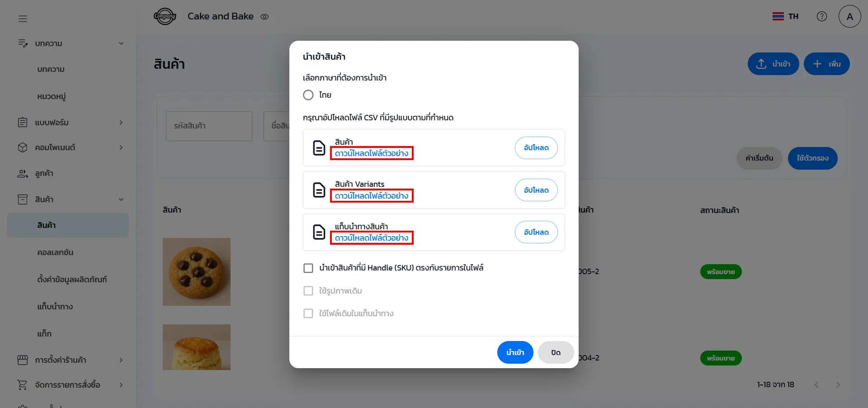Click the Company logo icon
This screenshot has height=408, width=868.
(x=165, y=17)
